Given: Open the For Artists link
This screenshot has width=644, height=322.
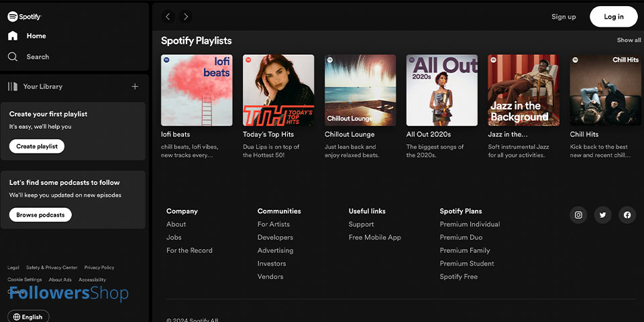Looking at the screenshot, I should [x=274, y=224].
